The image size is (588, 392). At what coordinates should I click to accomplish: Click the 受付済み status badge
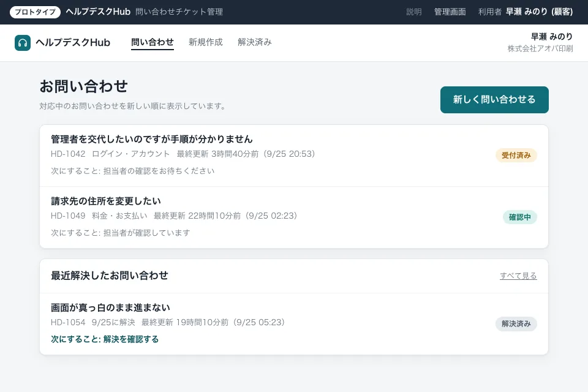coord(516,156)
